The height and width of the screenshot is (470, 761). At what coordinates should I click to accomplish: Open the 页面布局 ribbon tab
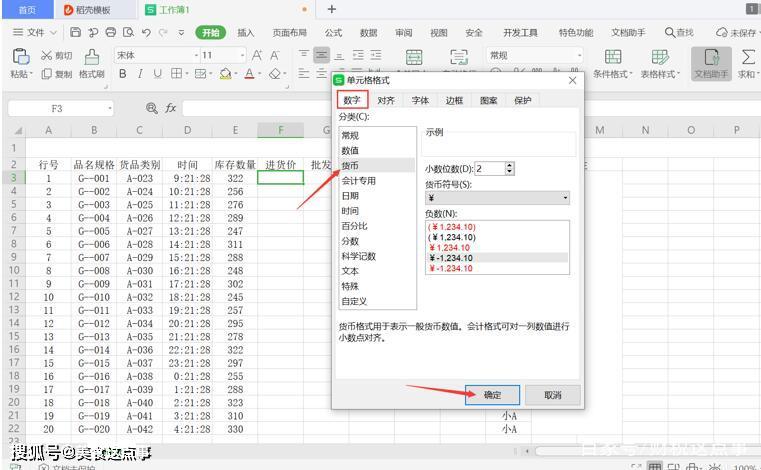pyautogui.click(x=289, y=33)
